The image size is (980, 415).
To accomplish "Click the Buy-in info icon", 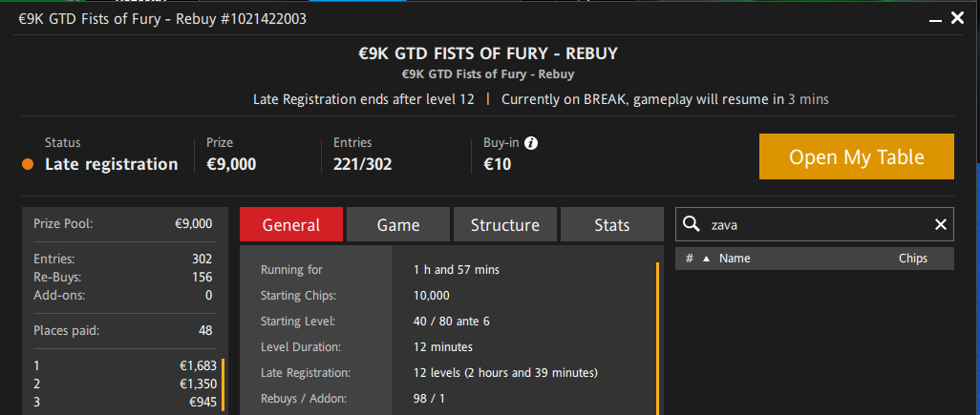I will tap(531, 143).
